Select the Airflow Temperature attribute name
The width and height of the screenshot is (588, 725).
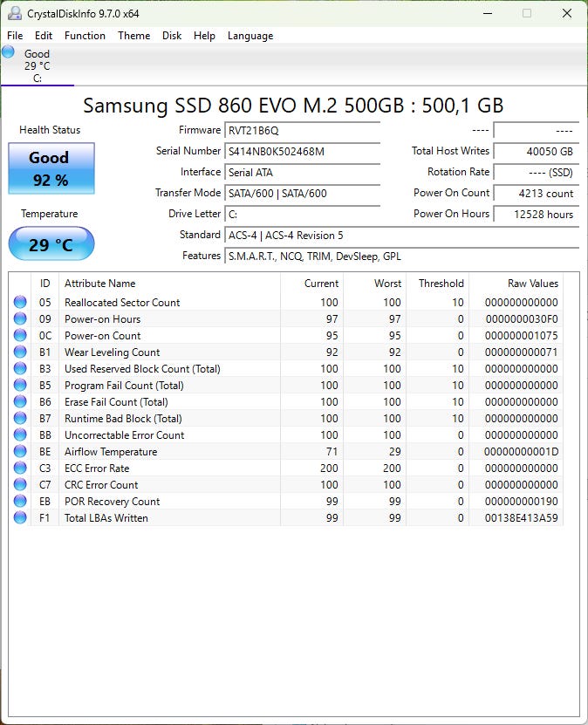pos(111,452)
